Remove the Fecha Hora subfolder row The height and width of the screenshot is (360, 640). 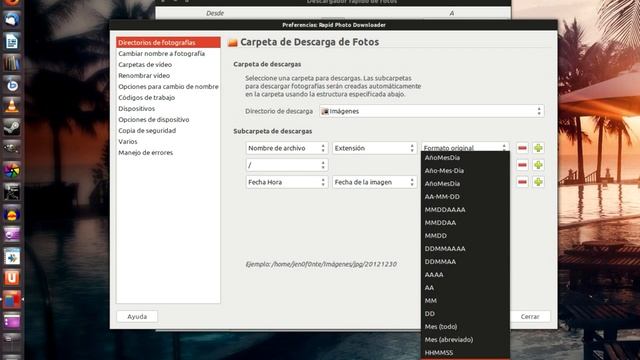[522, 182]
